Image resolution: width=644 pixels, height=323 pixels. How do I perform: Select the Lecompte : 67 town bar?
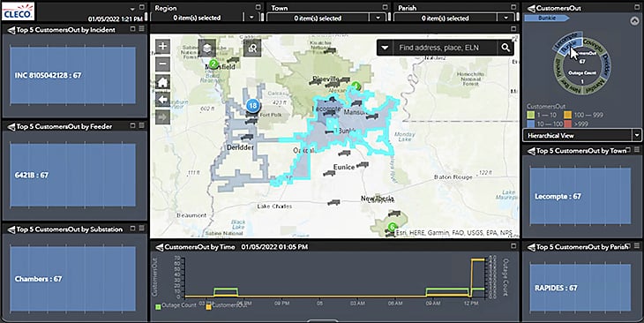coord(580,197)
